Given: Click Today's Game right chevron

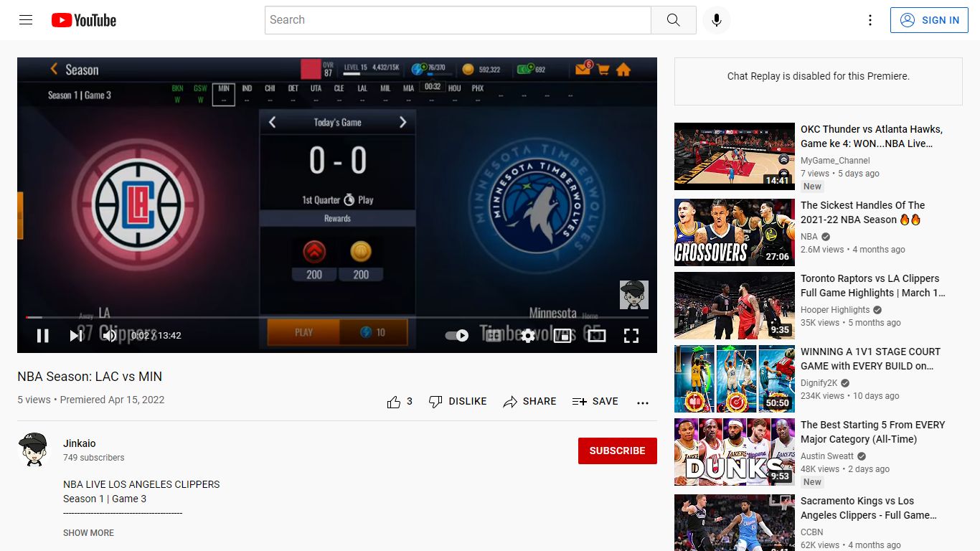Looking at the screenshot, I should [403, 123].
